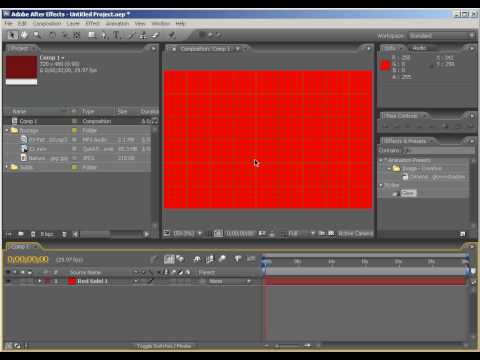The width and height of the screenshot is (480, 360).
Task: Open the Active Camera view dropdown
Action: coord(355,234)
